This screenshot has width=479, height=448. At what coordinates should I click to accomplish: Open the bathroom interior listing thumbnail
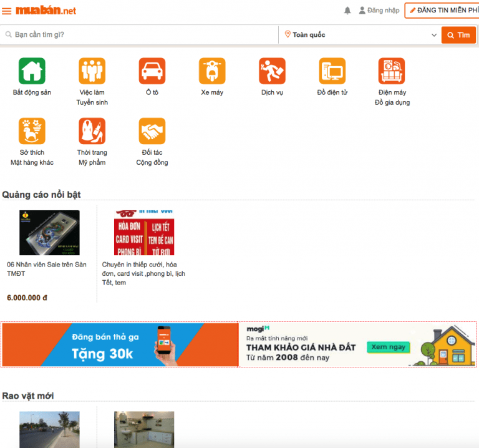pyautogui.click(x=144, y=429)
